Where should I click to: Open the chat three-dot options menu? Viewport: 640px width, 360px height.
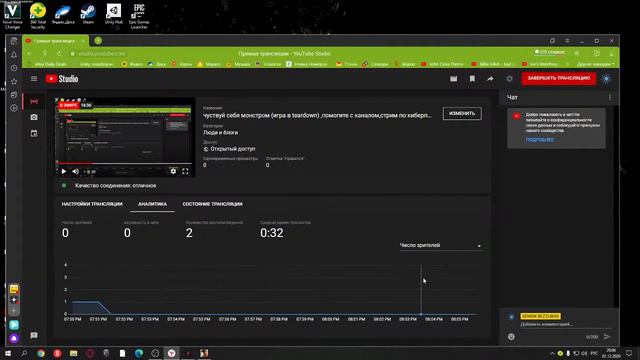(x=610, y=97)
